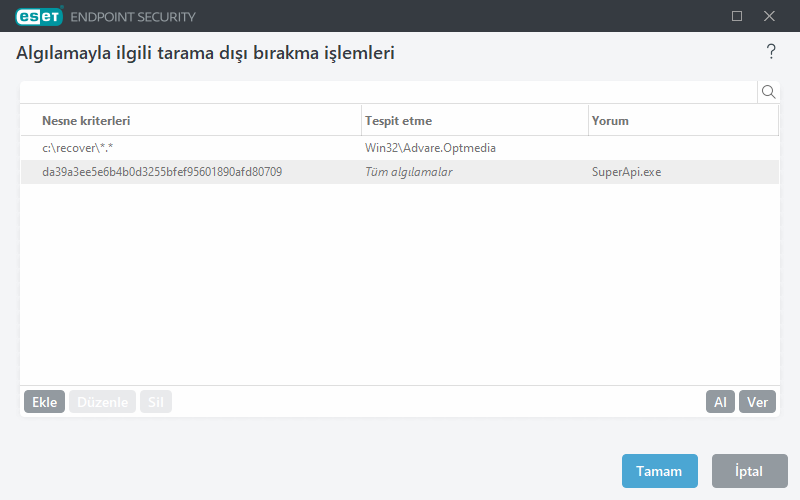The image size is (800, 500).
Task: Click the exclusions search input field
Action: (x=389, y=92)
